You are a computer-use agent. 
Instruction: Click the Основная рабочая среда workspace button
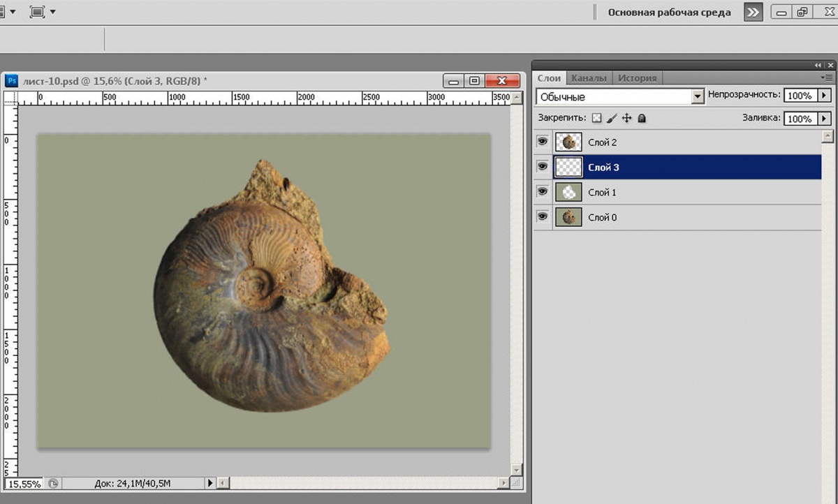(669, 12)
